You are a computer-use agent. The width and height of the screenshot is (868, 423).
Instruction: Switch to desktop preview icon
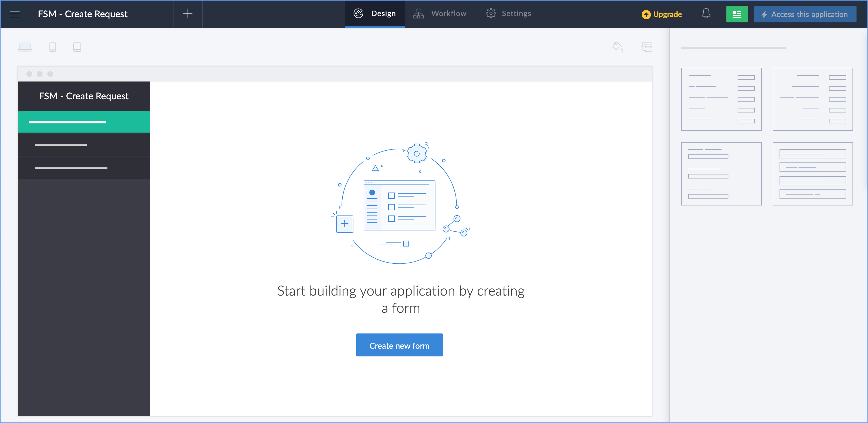pos(25,47)
